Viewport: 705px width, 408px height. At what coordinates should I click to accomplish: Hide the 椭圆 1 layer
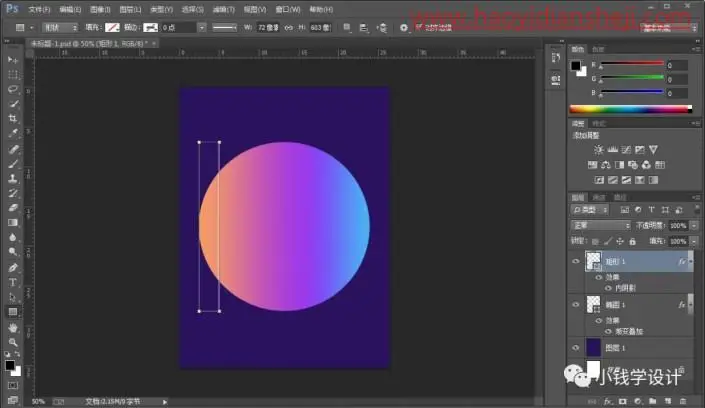576,305
